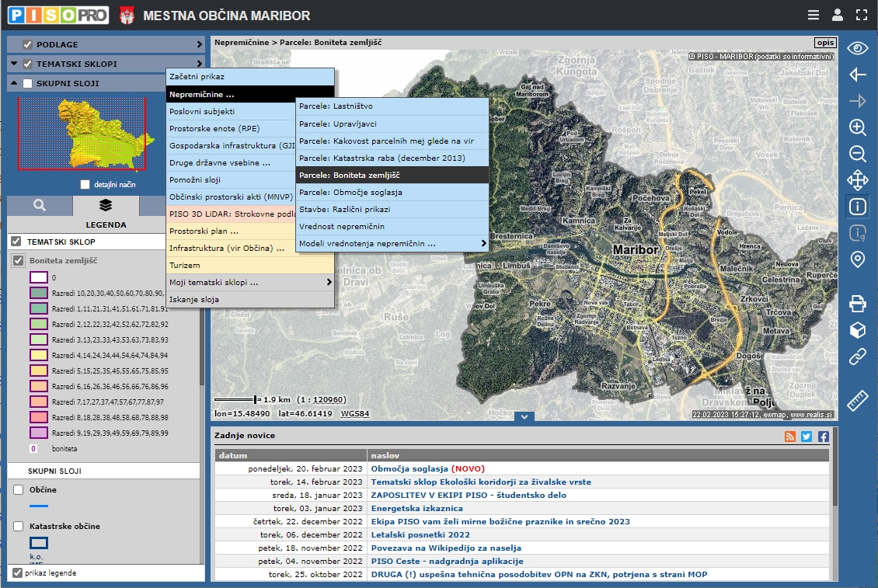
Task: Click the zoom in magnifier icon
Action: [x=857, y=127]
